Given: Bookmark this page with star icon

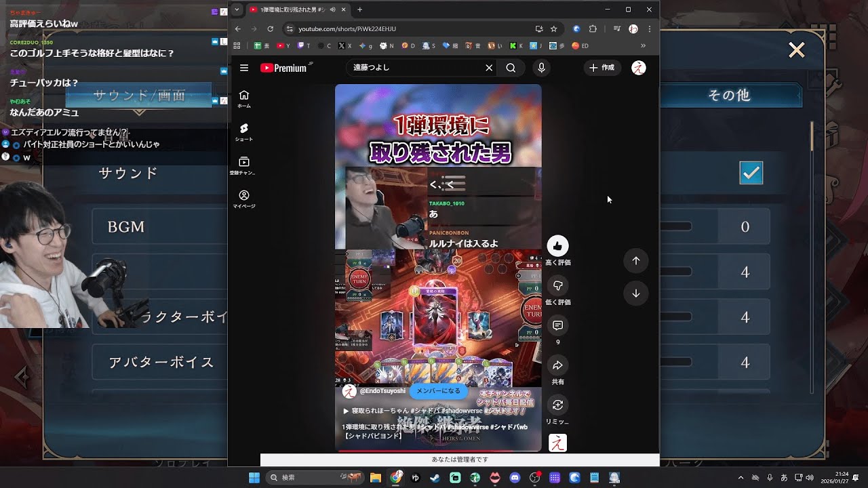Looking at the screenshot, I should click(553, 29).
